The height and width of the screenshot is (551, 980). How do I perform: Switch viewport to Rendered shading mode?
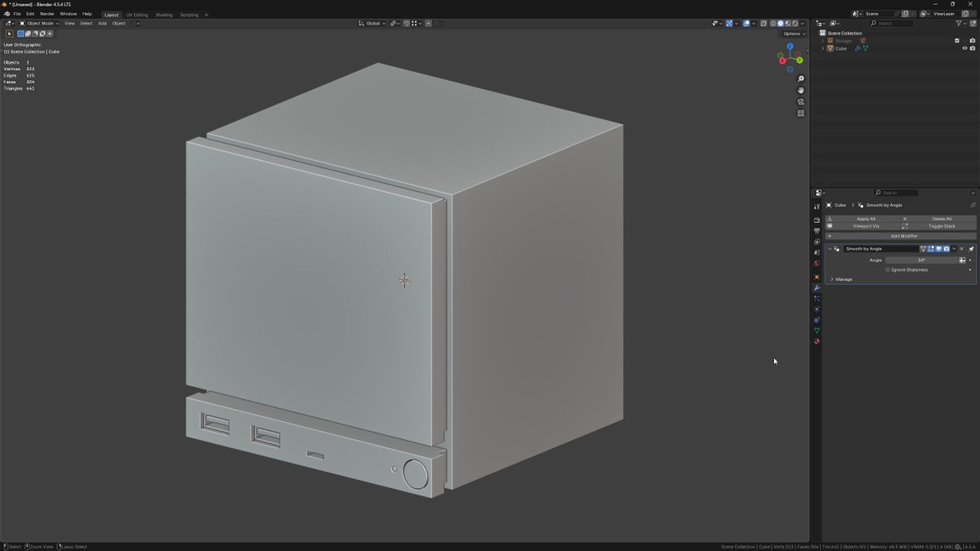[x=795, y=23]
